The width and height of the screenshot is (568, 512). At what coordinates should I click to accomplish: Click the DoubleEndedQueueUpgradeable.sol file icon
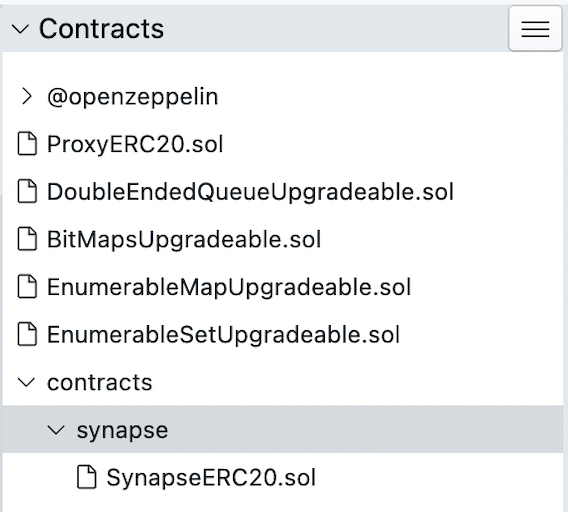[x=27, y=191]
